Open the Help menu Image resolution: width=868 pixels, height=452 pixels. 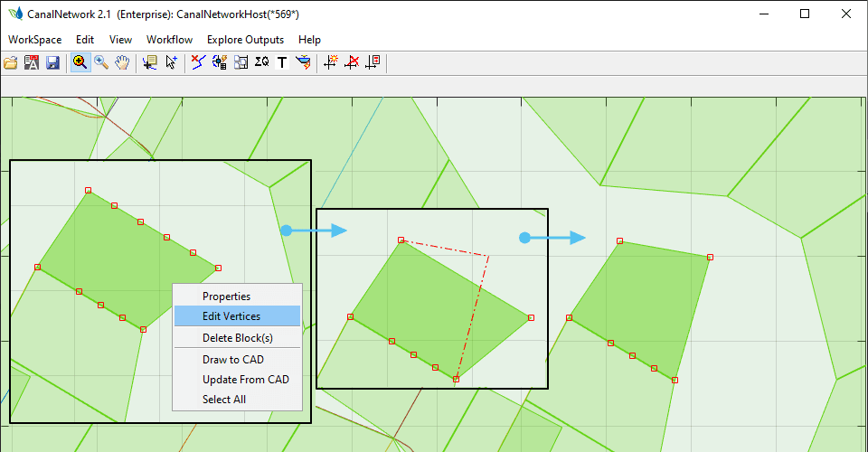click(309, 40)
